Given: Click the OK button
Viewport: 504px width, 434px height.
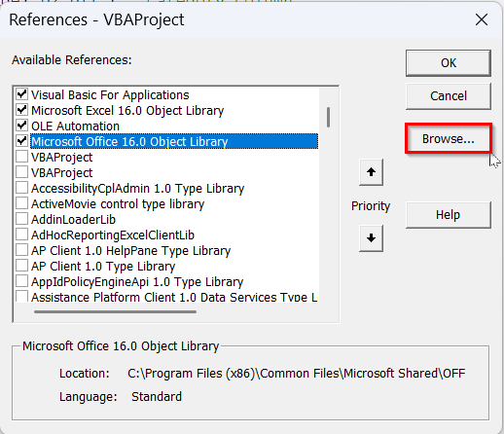Looking at the screenshot, I should pyautogui.click(x=449, y=63).
